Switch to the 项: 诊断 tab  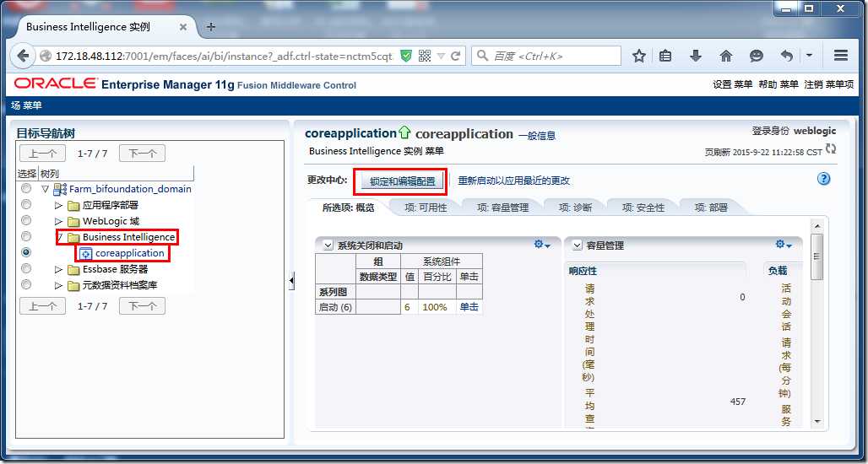[575, 208]
